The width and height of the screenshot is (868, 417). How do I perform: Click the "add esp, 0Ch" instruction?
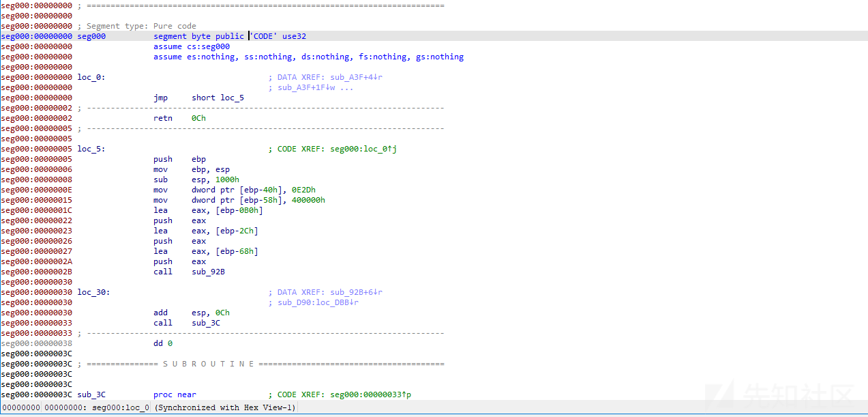[x=192, y=313]
